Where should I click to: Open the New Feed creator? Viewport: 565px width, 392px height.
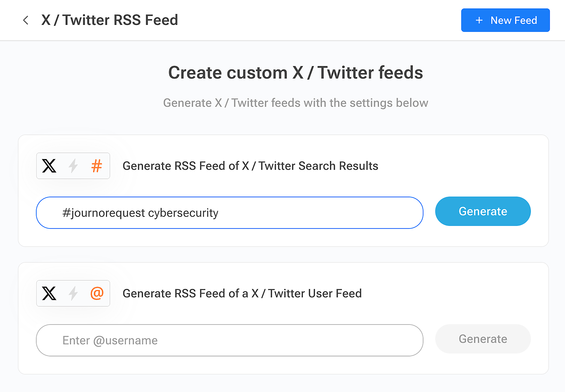click(505, 20)
